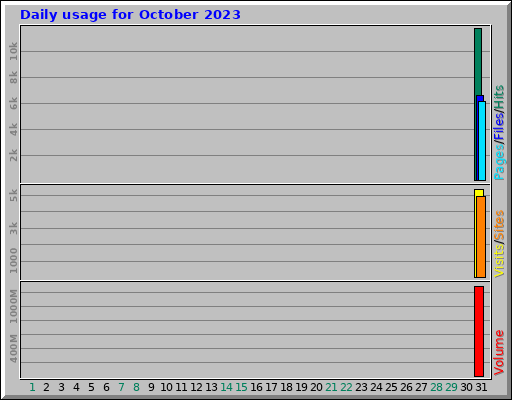Click day 22 on the x-axis
This screenshot has width=512, height=400.
pyautogui.click(x=346, y=387)
